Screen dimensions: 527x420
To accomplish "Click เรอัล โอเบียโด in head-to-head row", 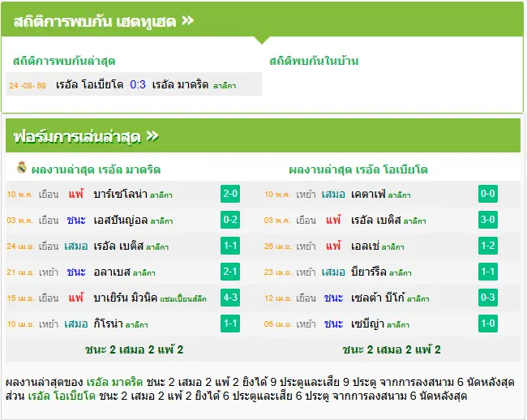I will [x=90, y=84].
